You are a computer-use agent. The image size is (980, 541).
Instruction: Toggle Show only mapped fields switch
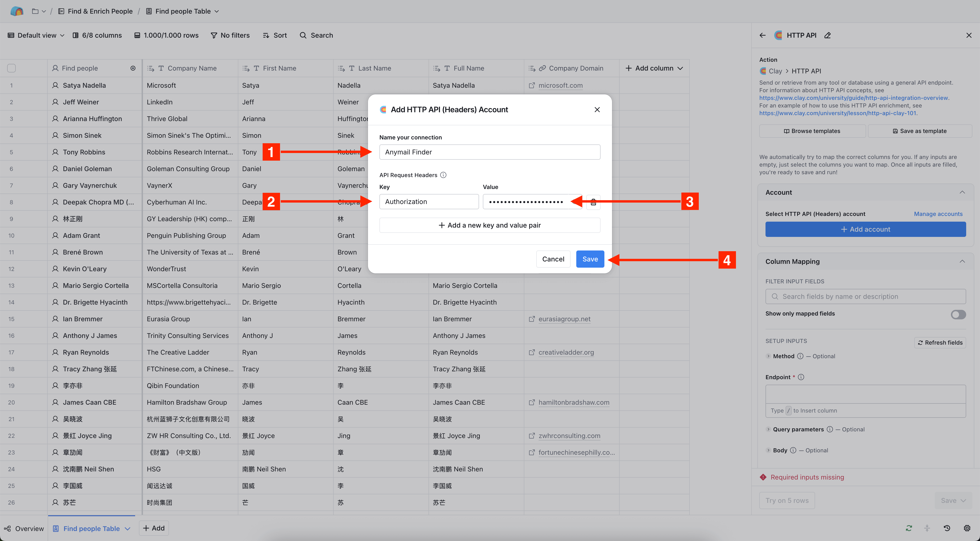click(x=958, y=314)
